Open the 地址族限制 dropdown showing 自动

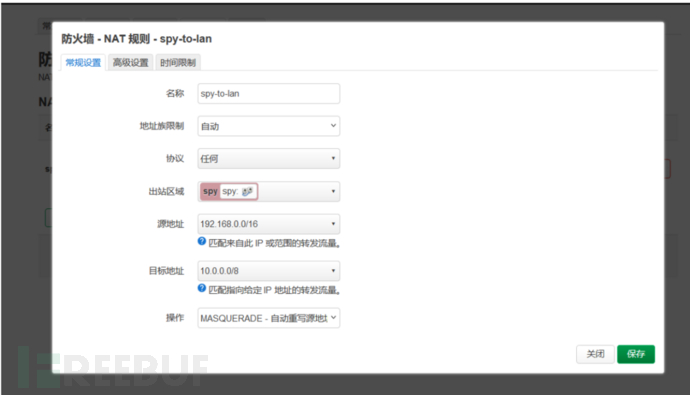point(268,126)
